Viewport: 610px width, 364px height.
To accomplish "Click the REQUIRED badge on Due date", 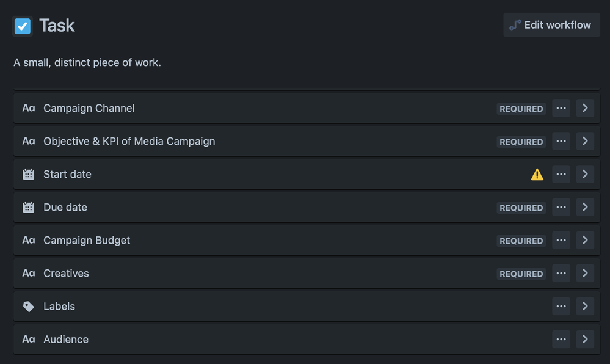I will pyautogui.click(x=521, y=208).
